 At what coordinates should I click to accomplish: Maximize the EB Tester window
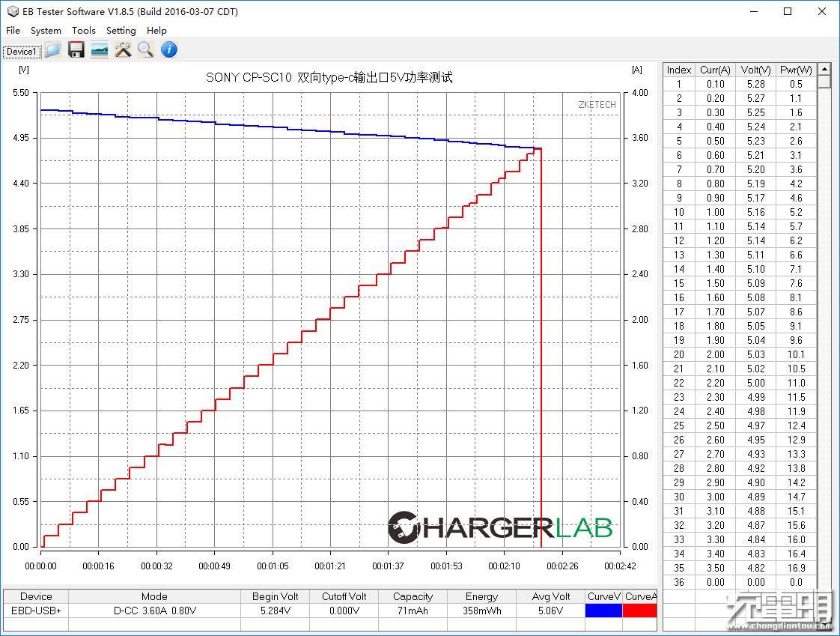pyautogui.click(x=788, y=11)
